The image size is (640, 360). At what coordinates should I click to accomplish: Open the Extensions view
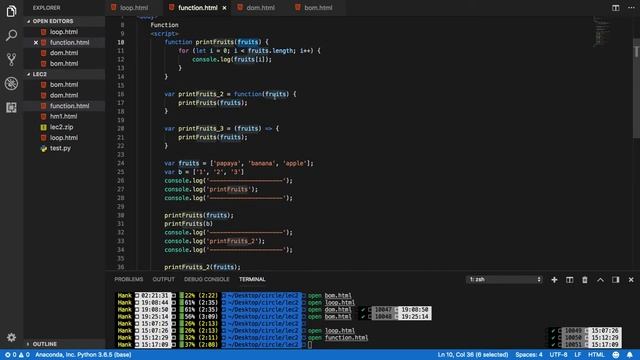pos(11,107)
